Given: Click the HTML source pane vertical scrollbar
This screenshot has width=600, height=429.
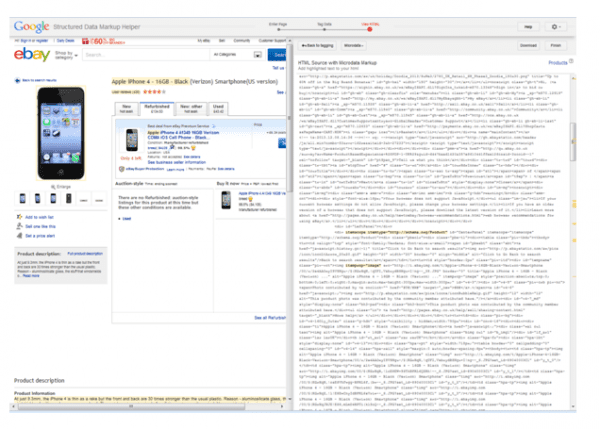Looking at the screenshot, I should coord(573,142).
